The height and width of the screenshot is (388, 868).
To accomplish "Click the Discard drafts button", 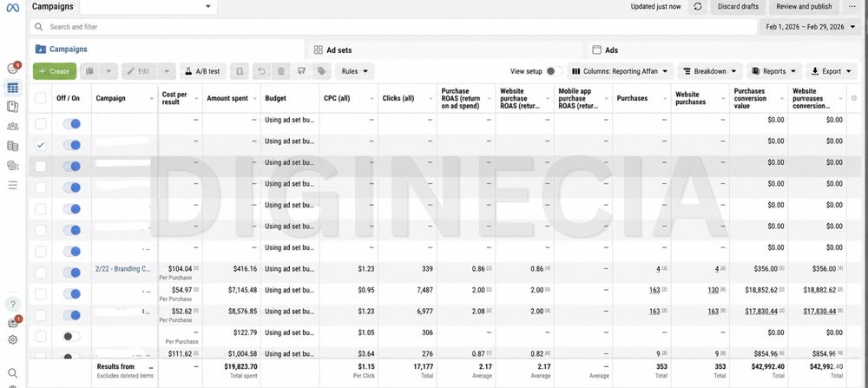I will point(739,7).
